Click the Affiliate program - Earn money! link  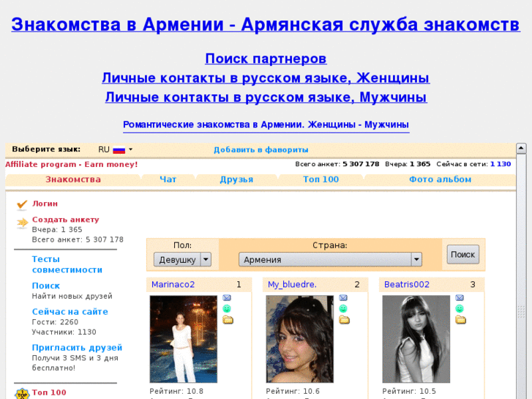click(x=72, y=164)
